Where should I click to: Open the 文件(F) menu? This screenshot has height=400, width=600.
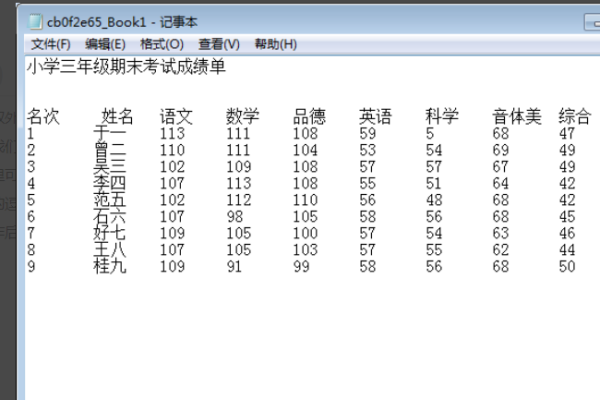51,44
